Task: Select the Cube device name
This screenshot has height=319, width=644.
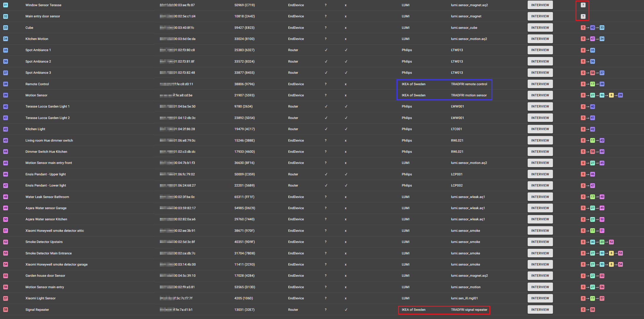Action: (x=29, y=28)
